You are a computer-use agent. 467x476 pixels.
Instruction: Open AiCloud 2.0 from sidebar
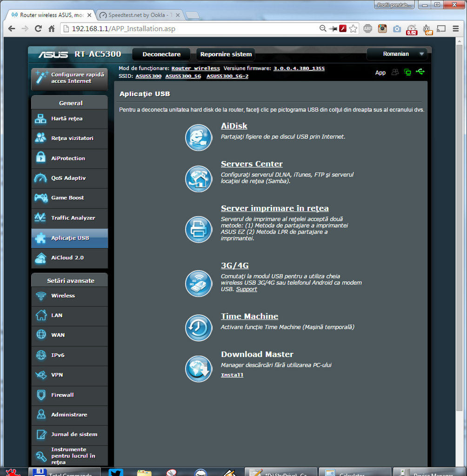click(70, 258)
